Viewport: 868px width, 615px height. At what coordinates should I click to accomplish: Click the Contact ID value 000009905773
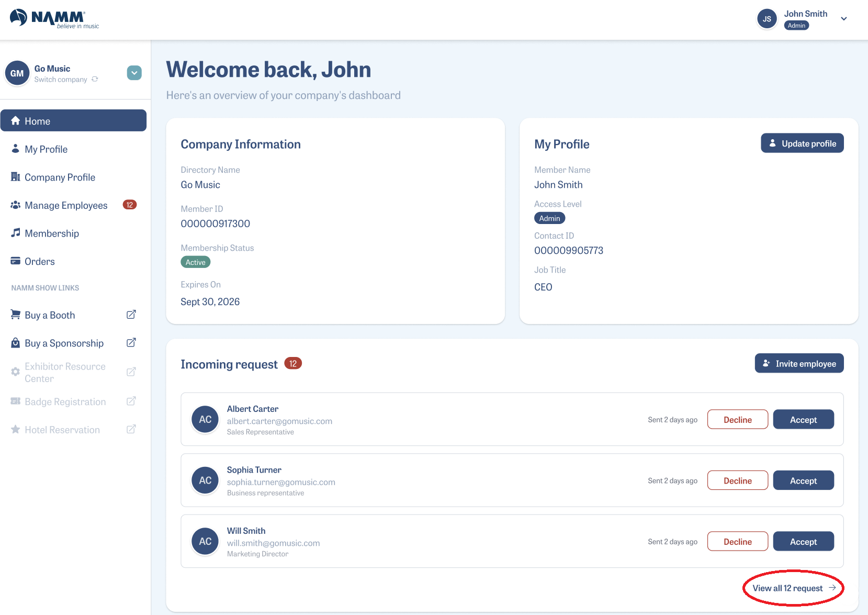569,251
